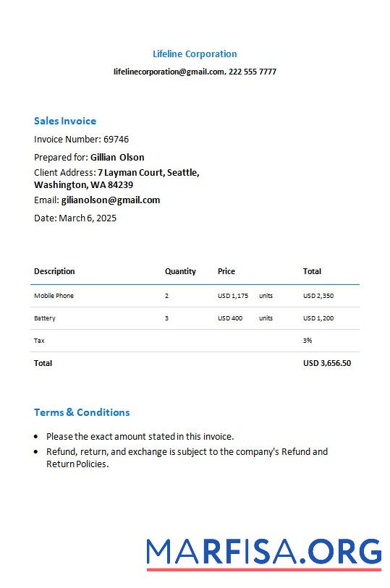
Task: Select the client name Gillian Olson
Action: click(x=117, y=158)
